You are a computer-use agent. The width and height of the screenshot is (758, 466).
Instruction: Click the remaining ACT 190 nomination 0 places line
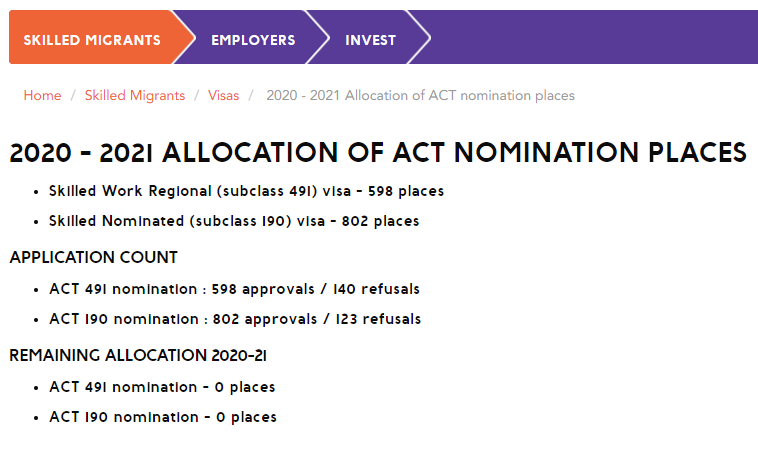163,417
